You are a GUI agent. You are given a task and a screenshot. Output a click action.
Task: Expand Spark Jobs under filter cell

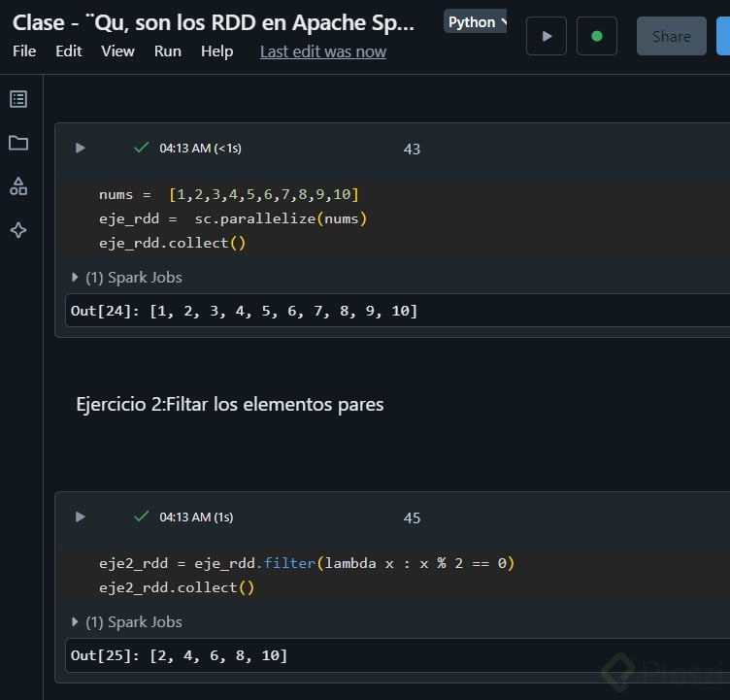coord(127,622)
